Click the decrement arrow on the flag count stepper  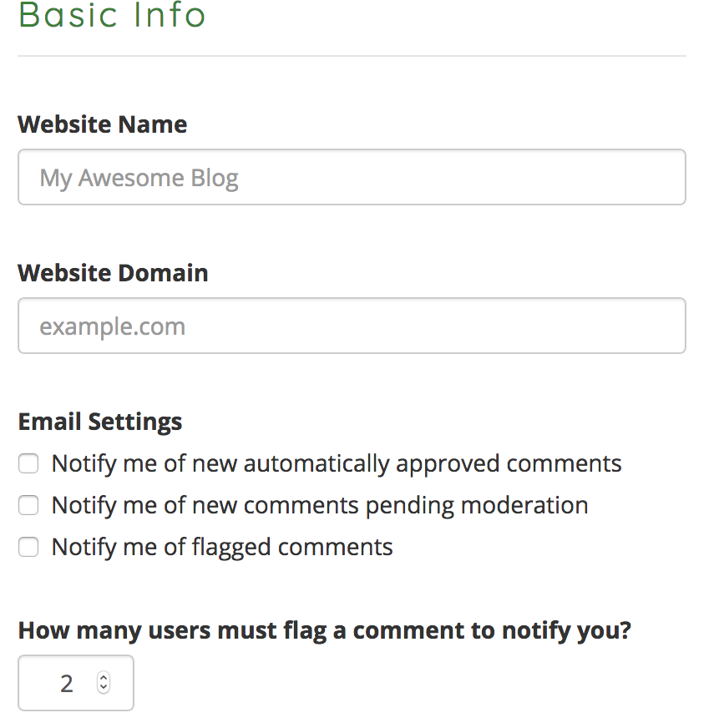click(104, 688)
